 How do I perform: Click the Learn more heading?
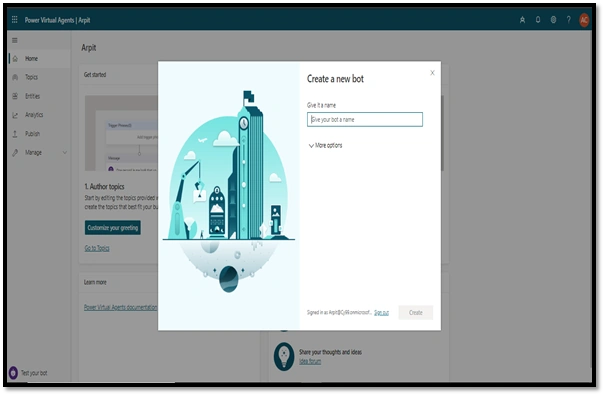pos(95,283)
